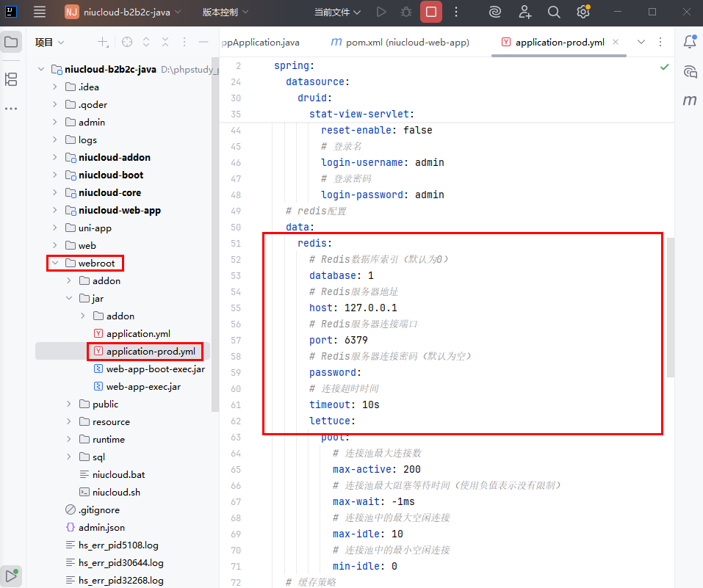The width and height of the screenshot is (703, 588).
Task: Open the Search Everywhere magnifier
Action: (x=554, y=12)
